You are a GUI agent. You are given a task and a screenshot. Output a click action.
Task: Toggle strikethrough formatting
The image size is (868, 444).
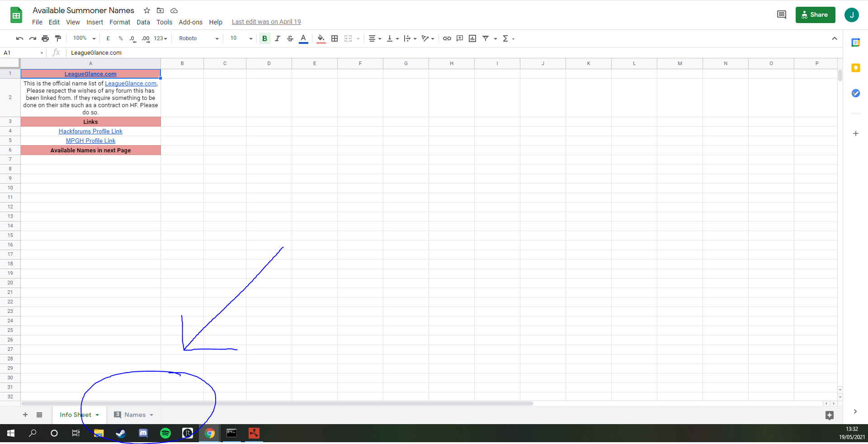coord(290,38)
